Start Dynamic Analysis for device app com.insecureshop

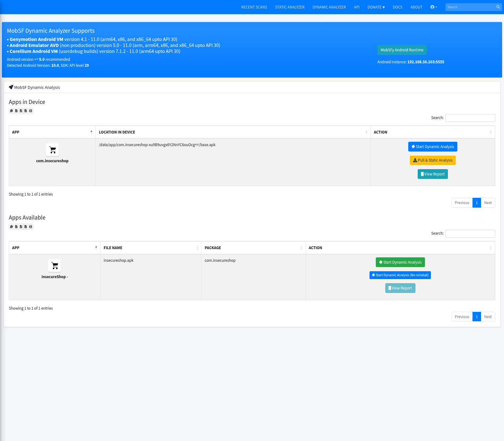(433, 147)
